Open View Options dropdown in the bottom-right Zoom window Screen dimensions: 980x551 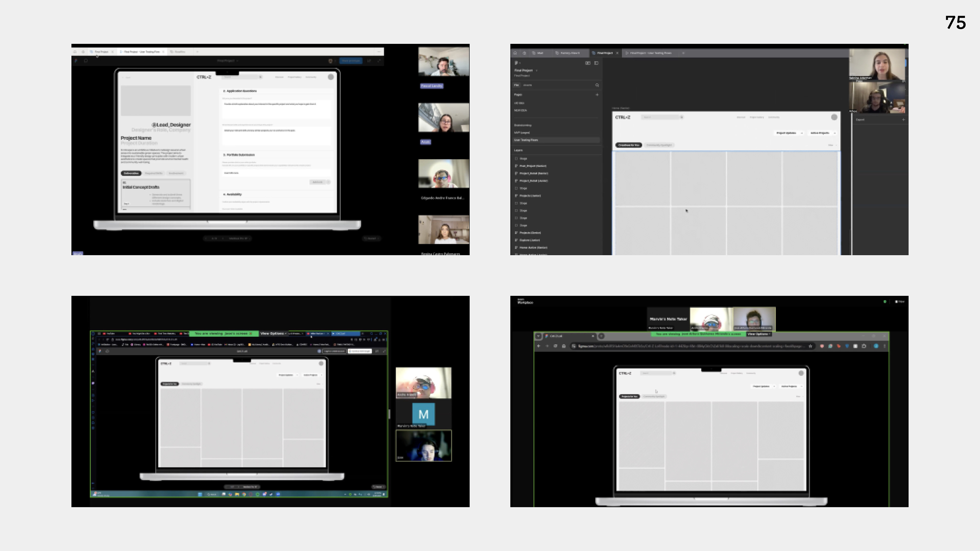coord(758,334)
